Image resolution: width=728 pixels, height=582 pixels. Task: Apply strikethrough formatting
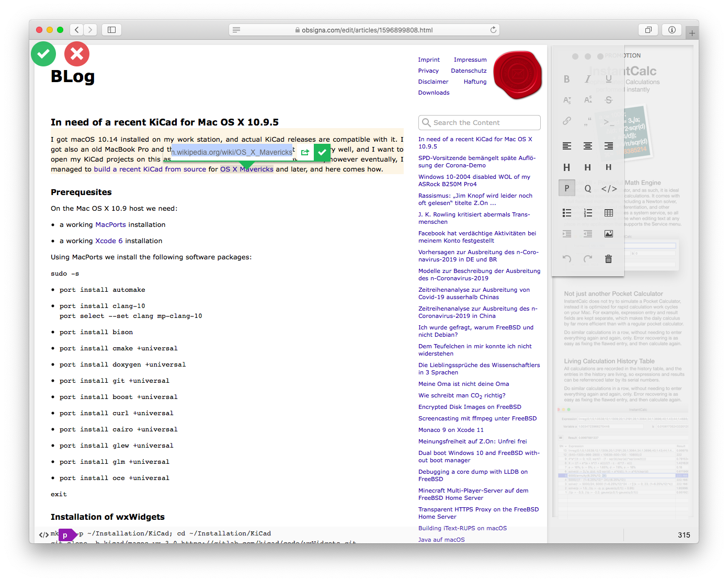click(x=609, y=100)
